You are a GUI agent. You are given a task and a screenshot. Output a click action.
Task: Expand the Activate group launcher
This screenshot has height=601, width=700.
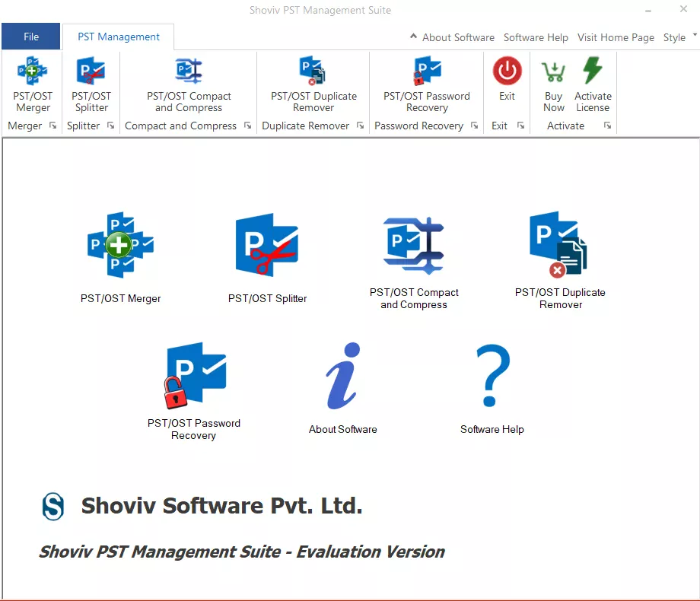[607, 126]
